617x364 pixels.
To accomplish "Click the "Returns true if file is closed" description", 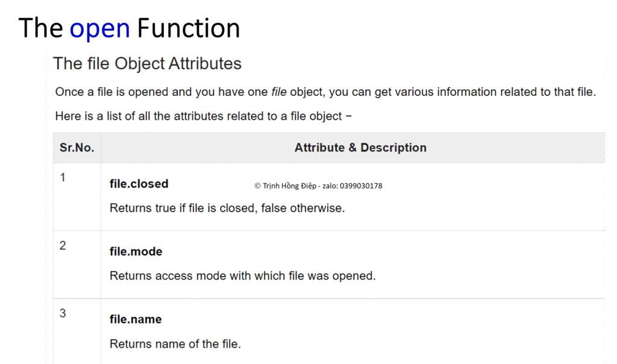I will click(227, 208).
